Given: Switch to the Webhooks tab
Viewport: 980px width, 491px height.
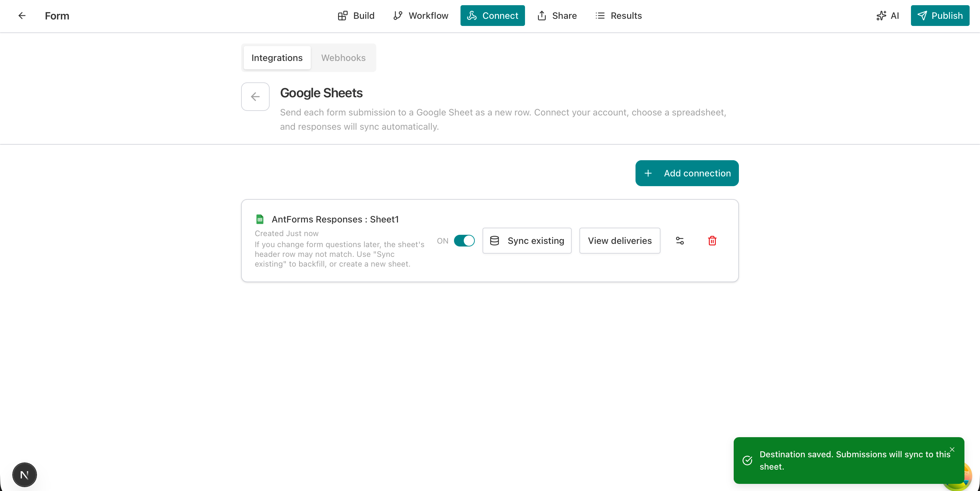Looking at the screenshot, I should 343,57.
